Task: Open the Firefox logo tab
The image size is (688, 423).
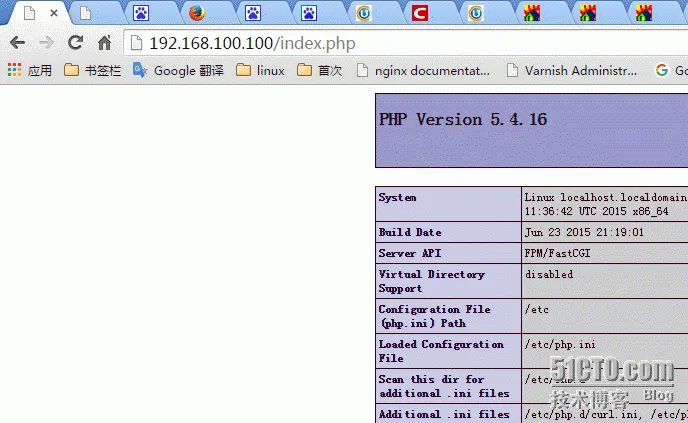Action: point(197,13)
